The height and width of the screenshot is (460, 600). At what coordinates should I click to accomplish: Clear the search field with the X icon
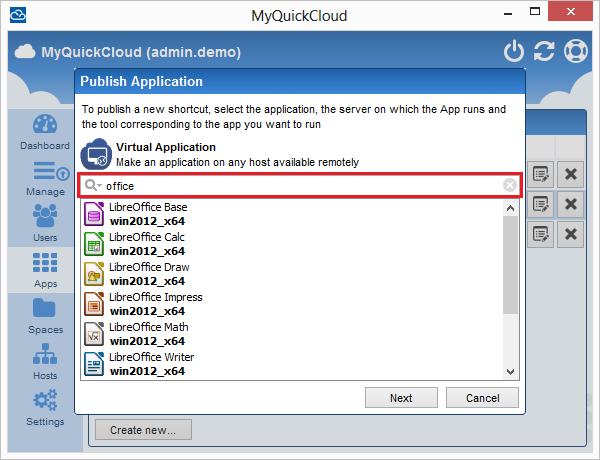coord(510,185)
